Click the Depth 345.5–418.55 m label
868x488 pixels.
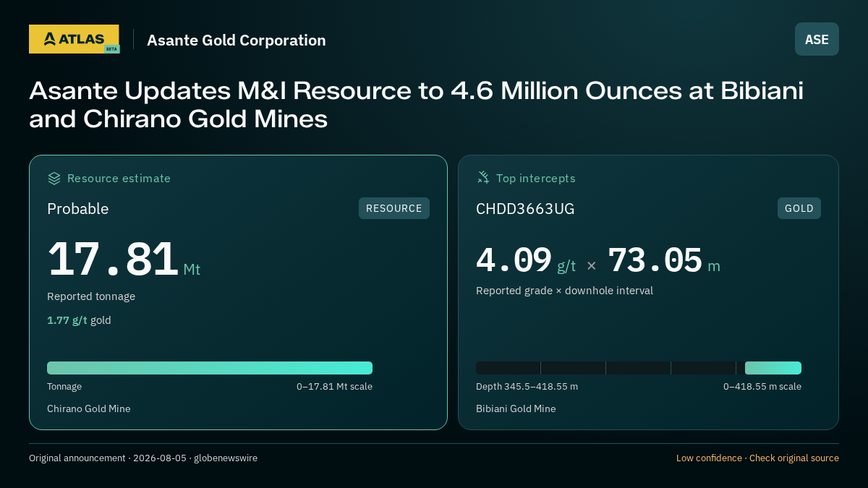click(527, 387)
